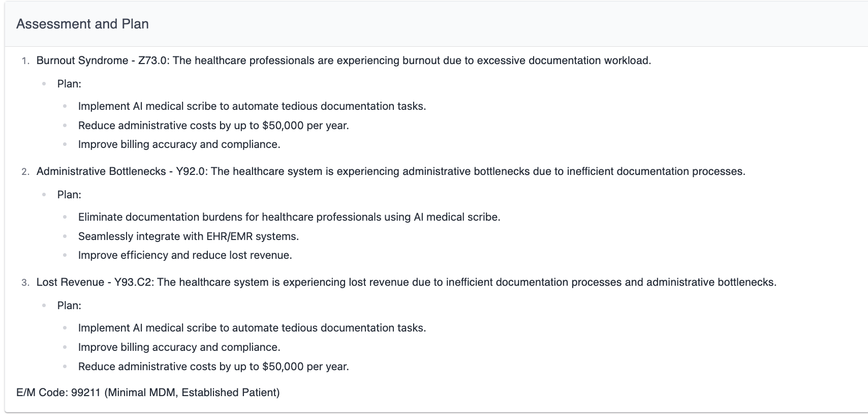Screen dimensions: 868x419
Task: Click 'Implement AI medical scribe' under Burnout Syndrome
Action: coord(252,106)
